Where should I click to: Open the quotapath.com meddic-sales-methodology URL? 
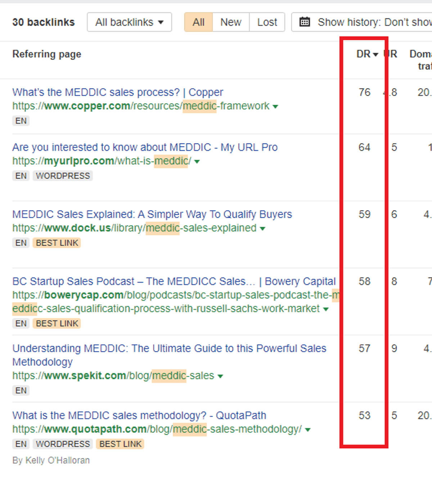tap(157, 429)
